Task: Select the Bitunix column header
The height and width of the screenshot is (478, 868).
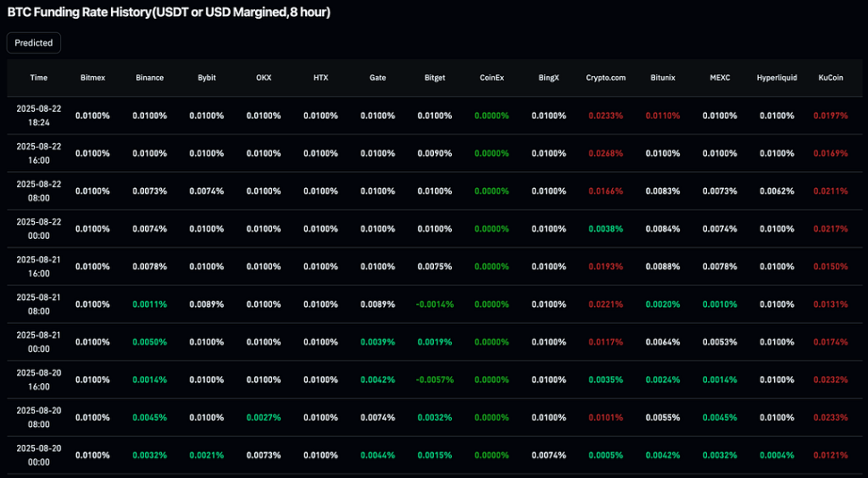Action: point(663,78)
